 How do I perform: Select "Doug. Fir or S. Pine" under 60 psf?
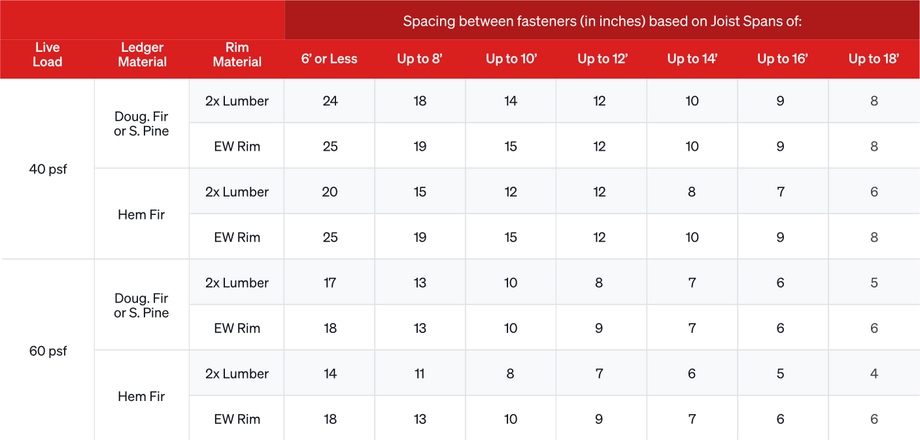(142, 305)
